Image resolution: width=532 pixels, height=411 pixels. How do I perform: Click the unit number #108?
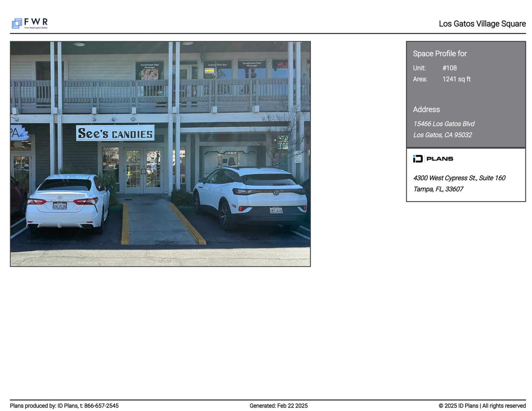pos(449,68)
